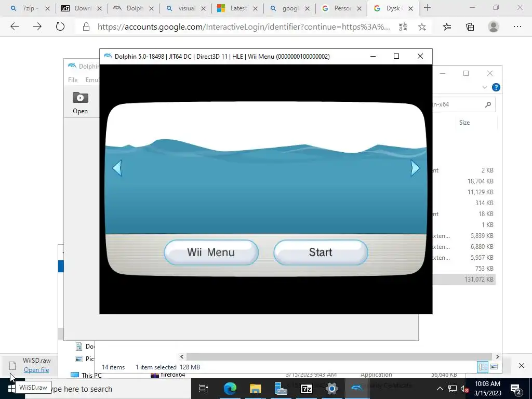Viewport: 532px width, 399px height.
Task: Click the 11,129 KB size entry
Action: 480,192
